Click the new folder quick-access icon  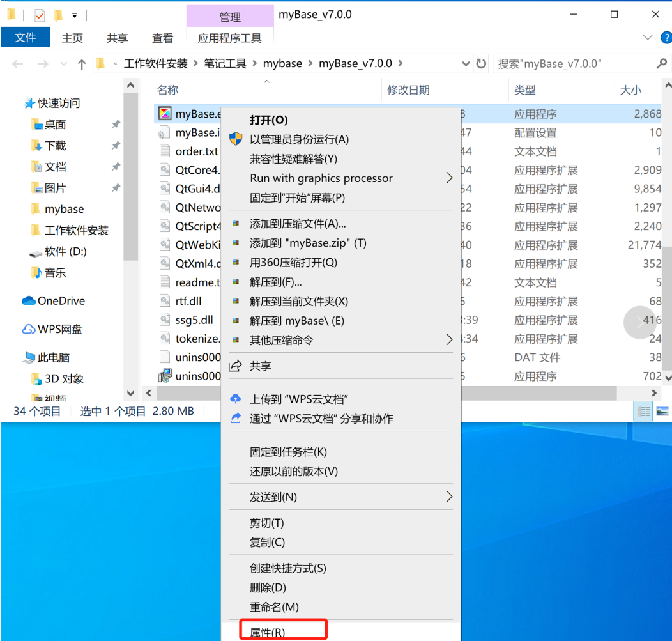pyautogui.click(x=58, y=15)
